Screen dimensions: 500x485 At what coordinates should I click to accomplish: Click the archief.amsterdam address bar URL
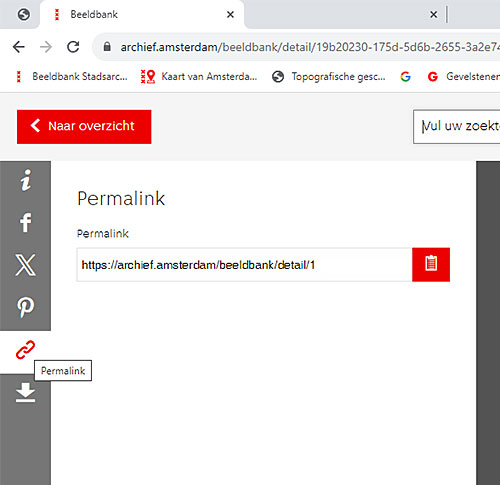tap(310, 47)
